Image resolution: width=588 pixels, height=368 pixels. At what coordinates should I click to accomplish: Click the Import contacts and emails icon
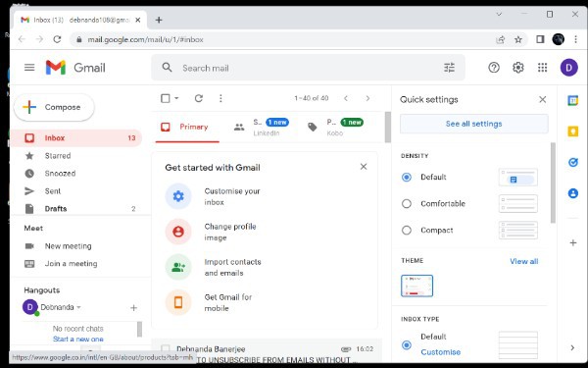click(178, 267)
